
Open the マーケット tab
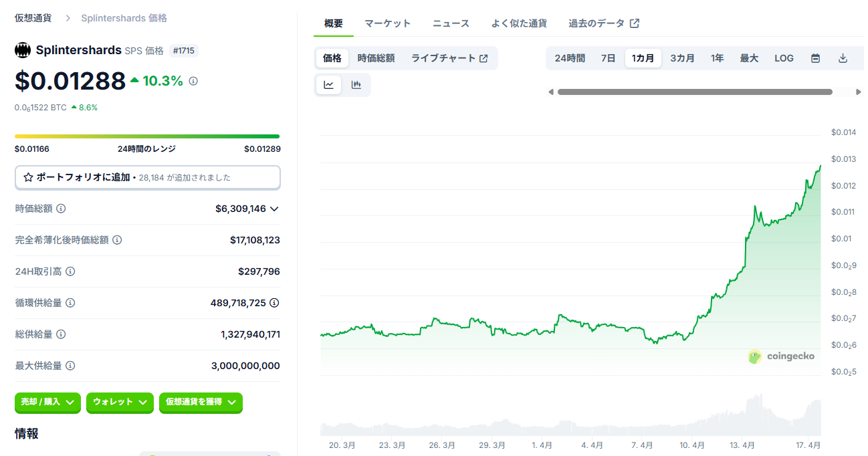click(x=388, y=23)
